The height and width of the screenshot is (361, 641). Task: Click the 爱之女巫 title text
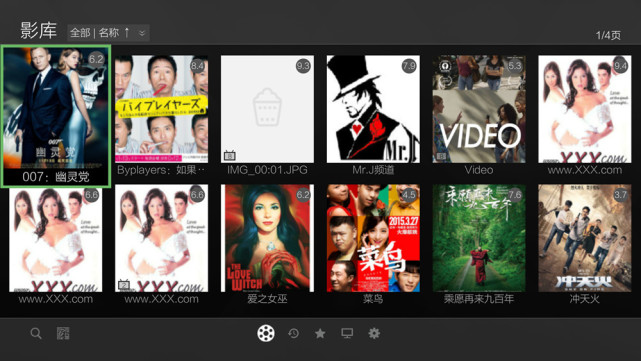(x=267, y=299)
